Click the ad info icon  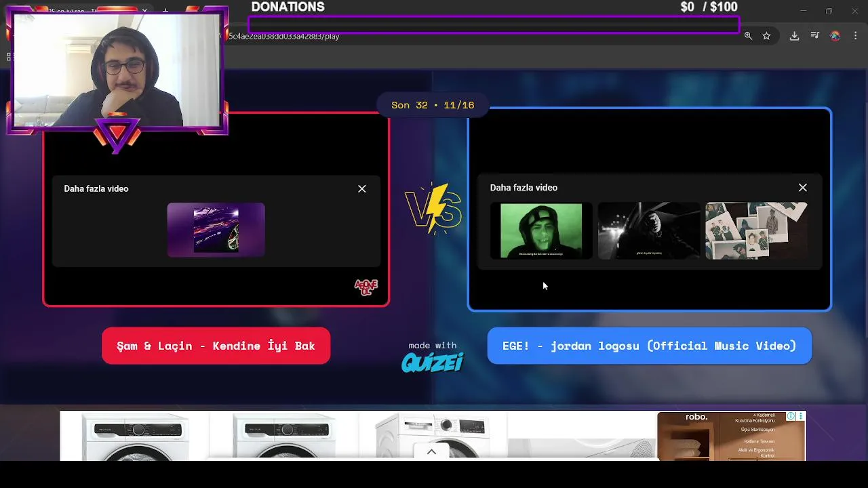pos(791,416)
